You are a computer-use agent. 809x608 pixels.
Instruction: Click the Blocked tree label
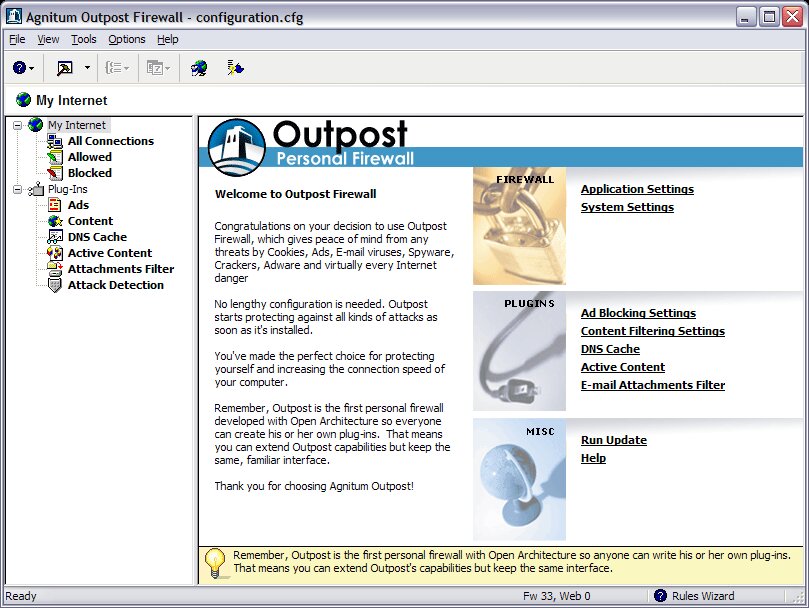tap(90, 173)
